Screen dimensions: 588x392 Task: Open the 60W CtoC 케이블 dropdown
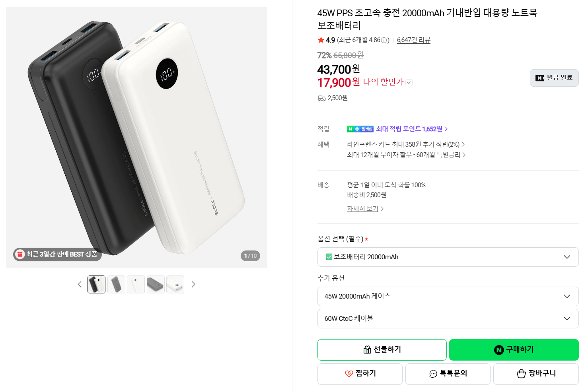click(448, 318)
